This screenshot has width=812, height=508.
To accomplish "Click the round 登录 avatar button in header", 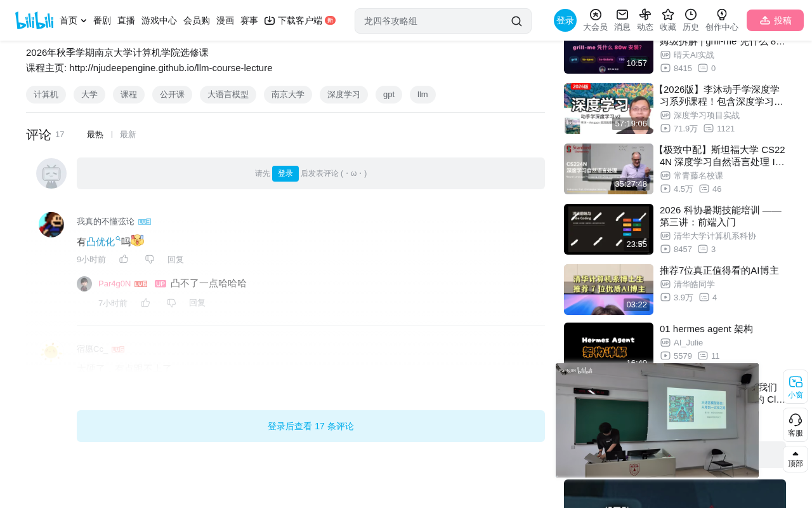I will (x=565, y=20).
